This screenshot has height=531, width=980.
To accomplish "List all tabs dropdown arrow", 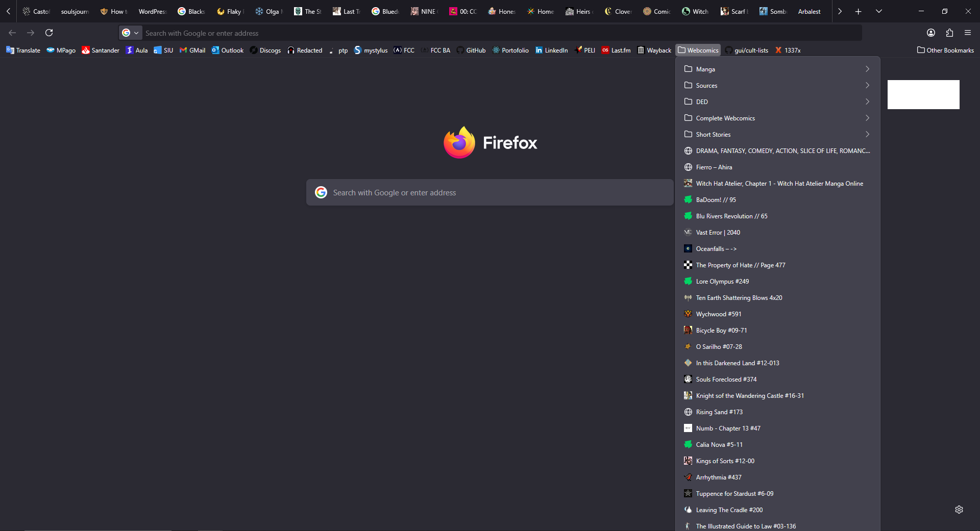I will pyautogui.click(x=879, y=11).
